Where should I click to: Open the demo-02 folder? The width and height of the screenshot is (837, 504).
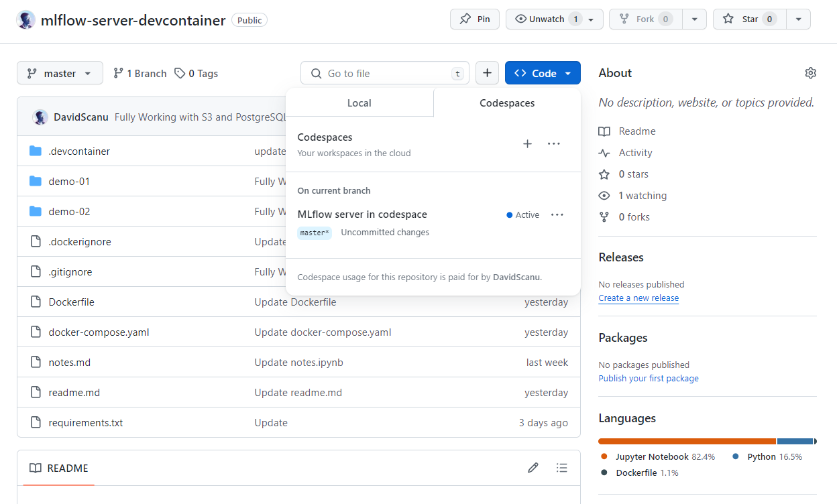[x=69, y=211]
